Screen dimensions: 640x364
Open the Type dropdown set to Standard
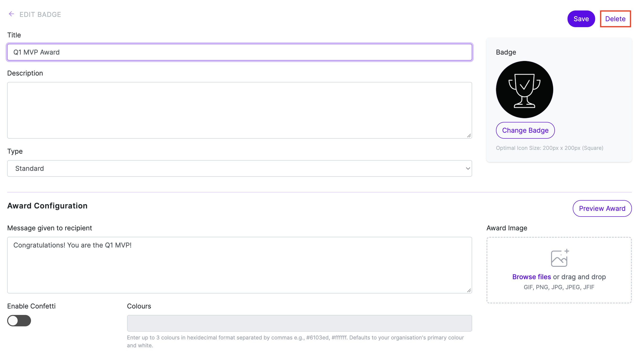[239, 168]
